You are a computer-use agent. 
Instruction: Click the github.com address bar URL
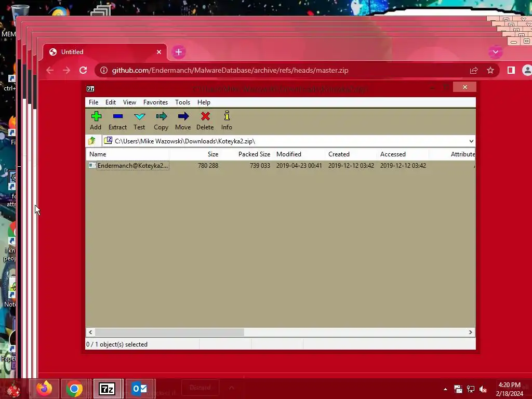click(x=230, y=70)
